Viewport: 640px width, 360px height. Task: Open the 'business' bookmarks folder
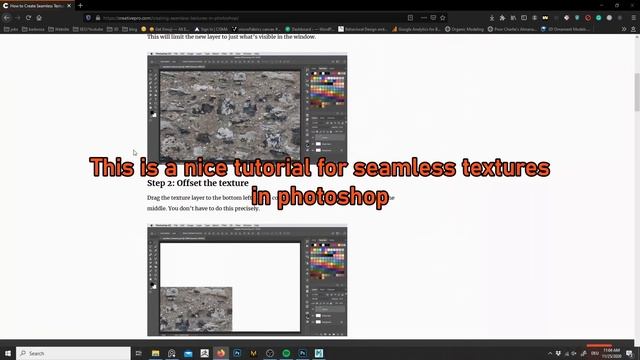(x=33, y=29)
